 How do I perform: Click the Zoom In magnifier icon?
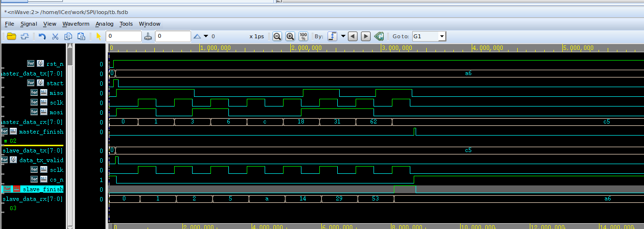click(x=290, y=36)
